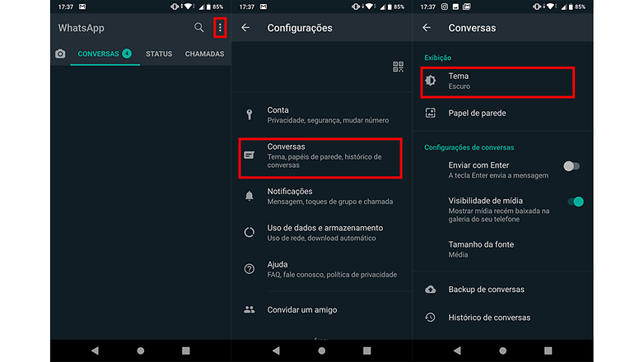The width and height of the screenshot is (644, 362).
Task: Tap the recent apps square on the third phone
Action: coord(548,350)
